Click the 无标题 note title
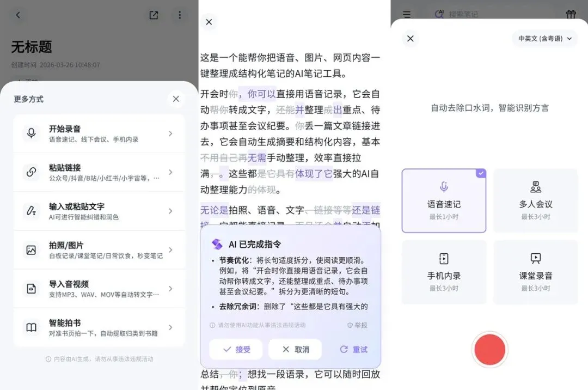The height and width of the screenshot is (390, 588). click(x=32, y=47)
